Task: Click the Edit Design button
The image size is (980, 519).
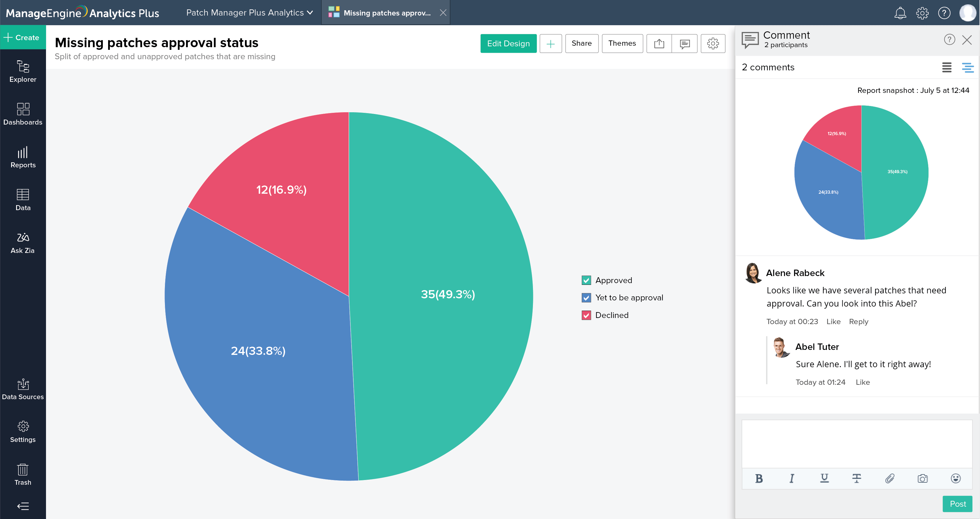Action: tap(508, 43)
